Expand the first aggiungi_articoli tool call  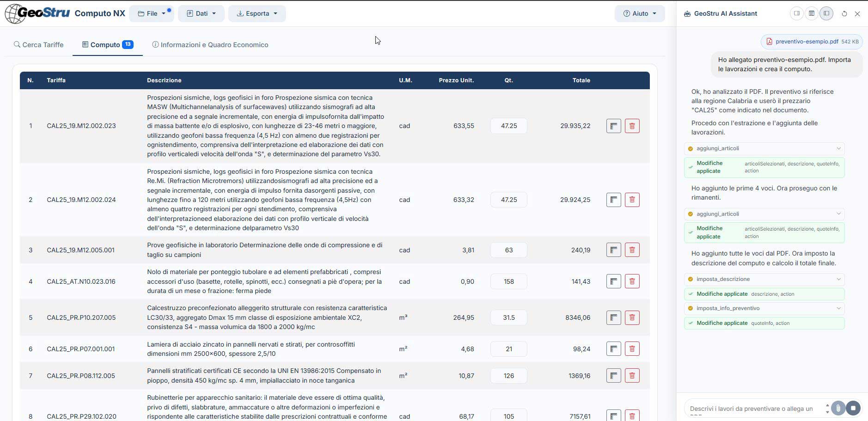click(764, 148)
